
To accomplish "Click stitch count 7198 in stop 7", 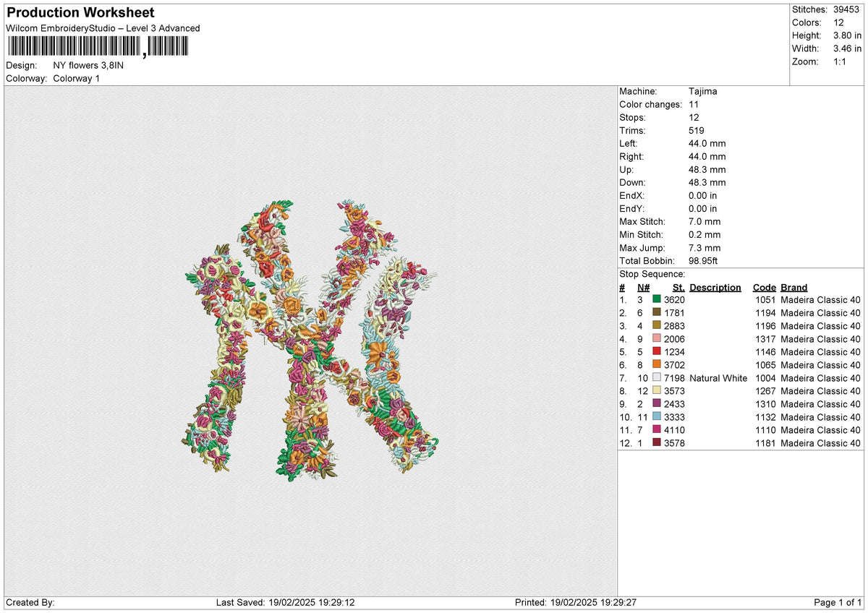I will (674, 377).
